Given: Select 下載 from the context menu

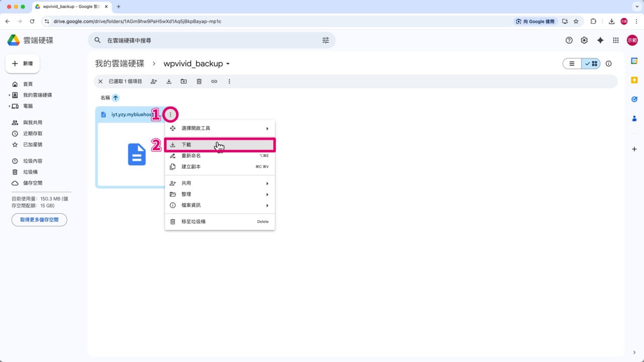Looking at the screenshot, I should click(220, 145).
